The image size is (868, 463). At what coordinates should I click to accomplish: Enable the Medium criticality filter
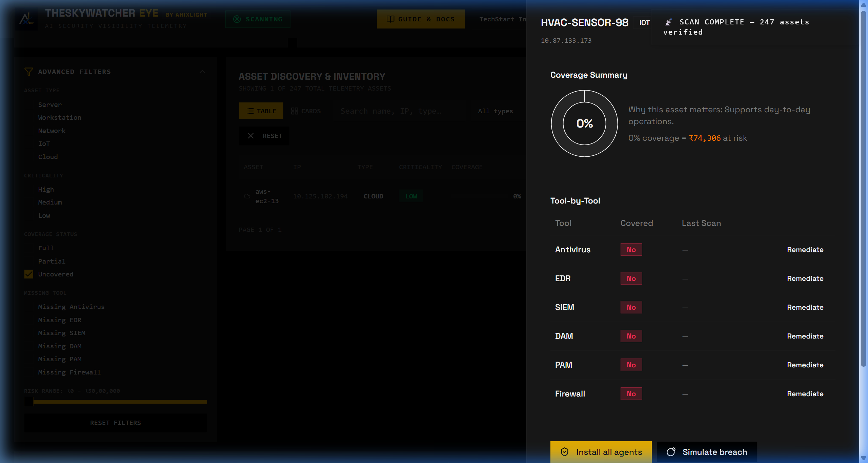(x=50, y=202)
